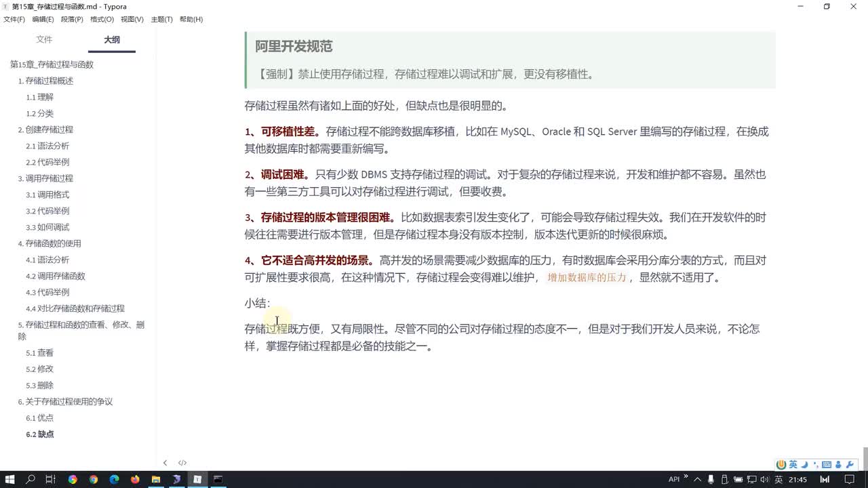Go to outline item 4.4 对比存储函数和存储过程
The width and height of the screenshot is (868, 488).
[x=75, y=308]
